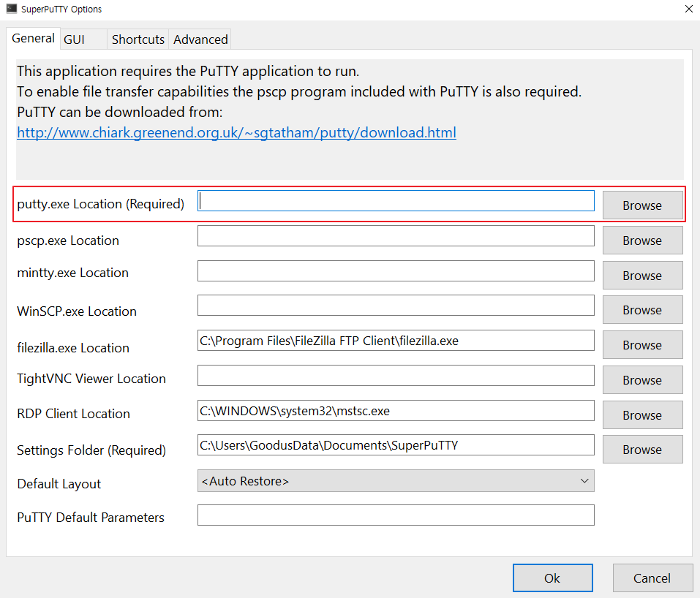Confirm options with the Ok button
The height and width of the screenshot is (598, 700).
click(553, 578)
